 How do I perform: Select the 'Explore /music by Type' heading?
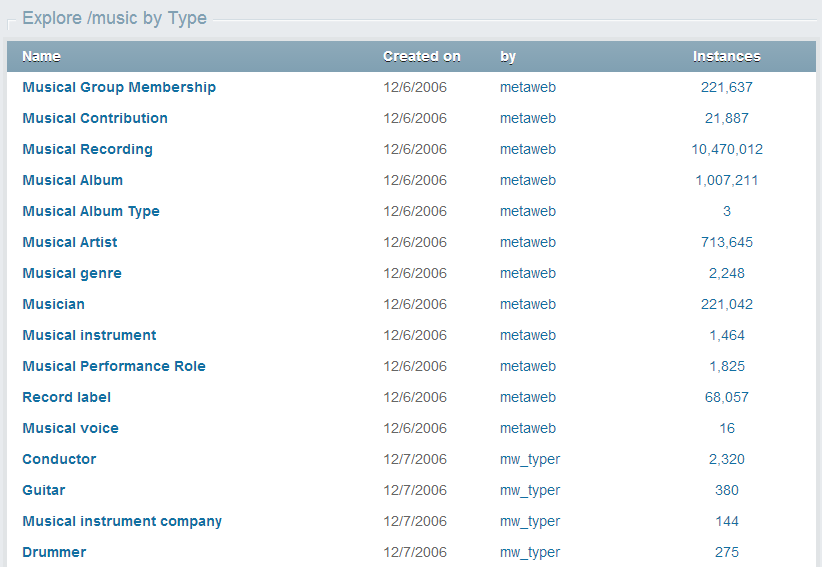115,18
